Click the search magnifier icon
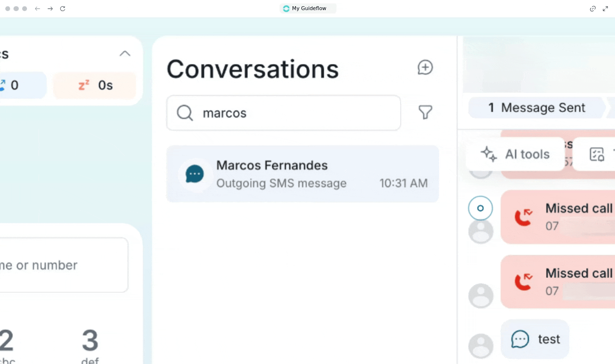This screenshot has height=364, width=615. pos(185,113)
